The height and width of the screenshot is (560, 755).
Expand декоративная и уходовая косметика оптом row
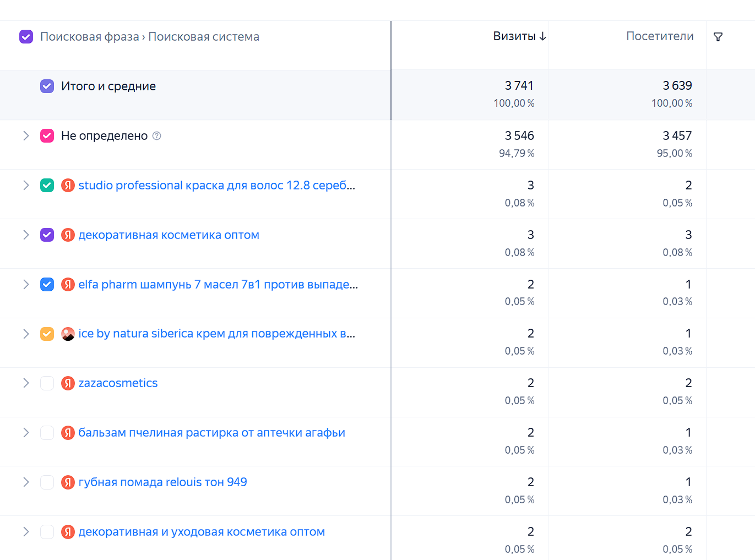pos(26,532)
